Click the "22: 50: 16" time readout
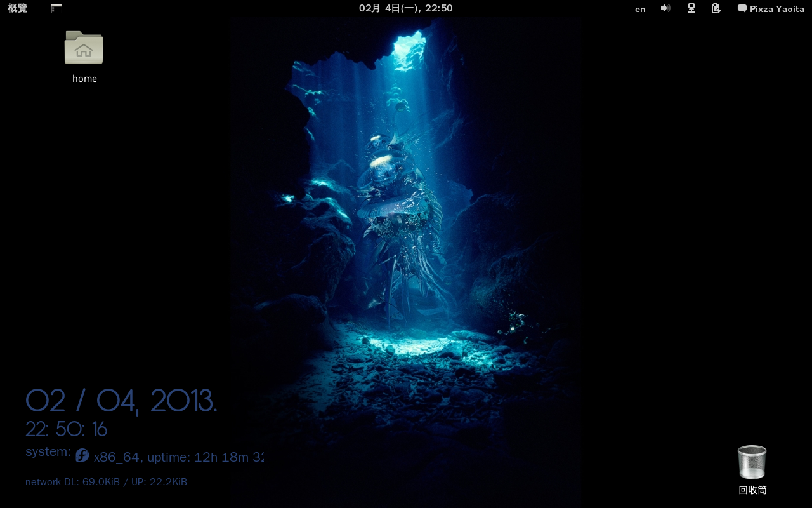812x508 pixels. pos(67,429)
